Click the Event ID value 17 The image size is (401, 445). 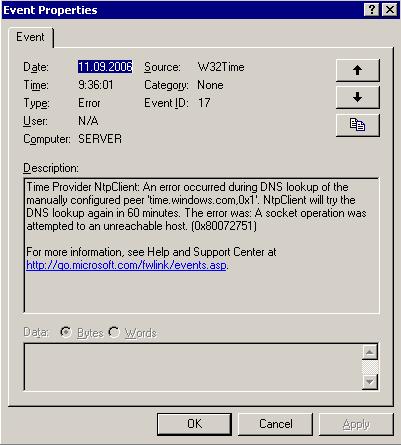(204, 103)
